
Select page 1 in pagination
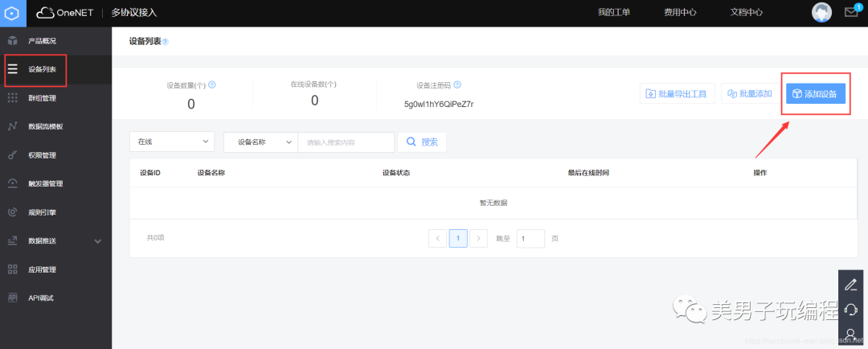click(x=458, y=238)
